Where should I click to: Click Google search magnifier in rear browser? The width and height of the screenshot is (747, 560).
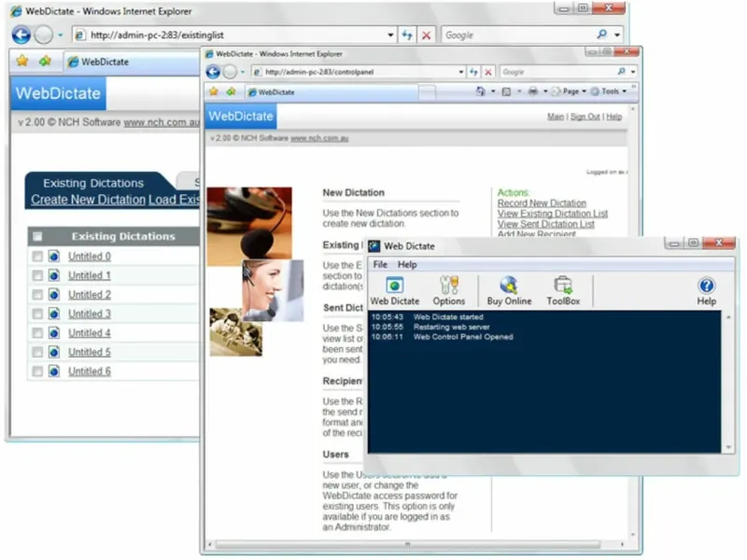[601, 35]
